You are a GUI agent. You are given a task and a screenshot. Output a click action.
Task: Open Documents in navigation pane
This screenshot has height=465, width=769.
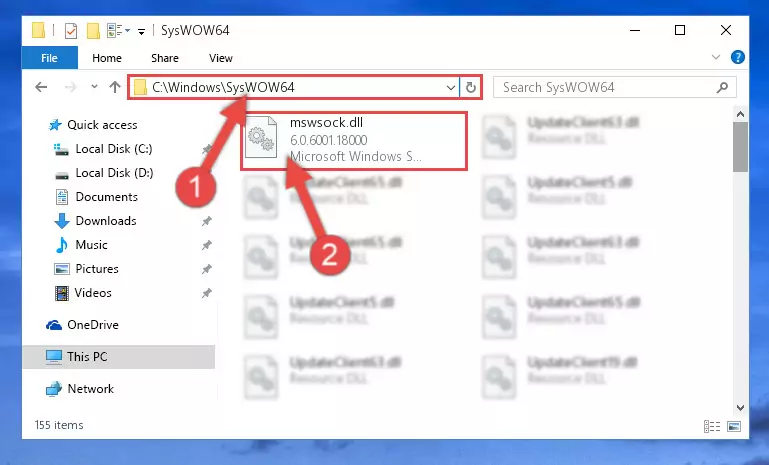coord(106,197)
